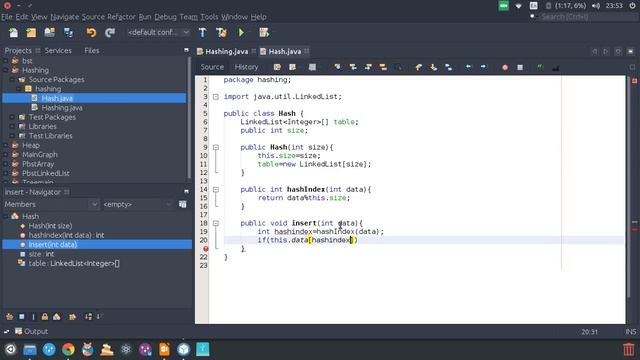
Task: Switch to the Files tab
Action: pos(91,50)
